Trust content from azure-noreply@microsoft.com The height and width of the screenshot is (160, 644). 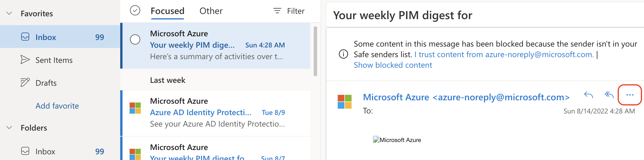504,54
